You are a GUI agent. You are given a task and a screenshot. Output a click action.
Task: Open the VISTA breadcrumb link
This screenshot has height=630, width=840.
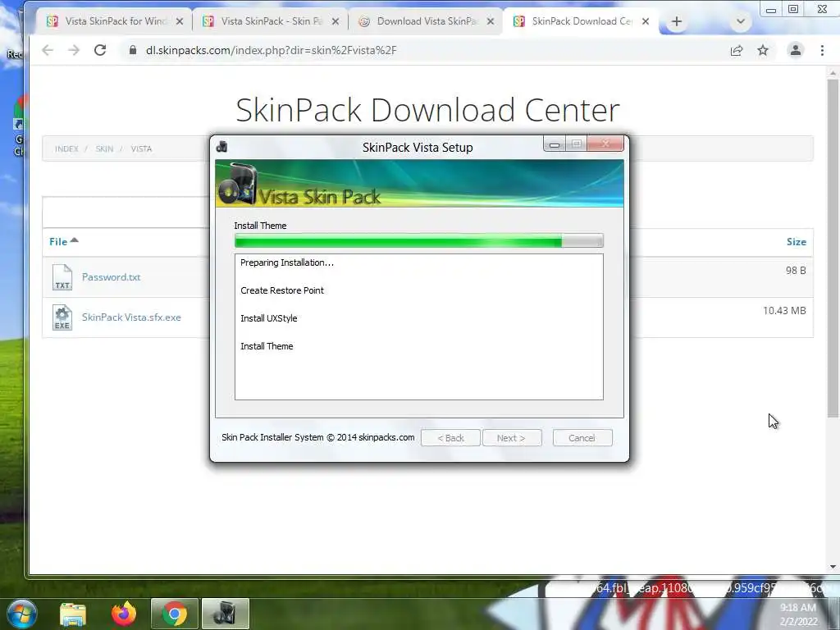tap(141, 149)
